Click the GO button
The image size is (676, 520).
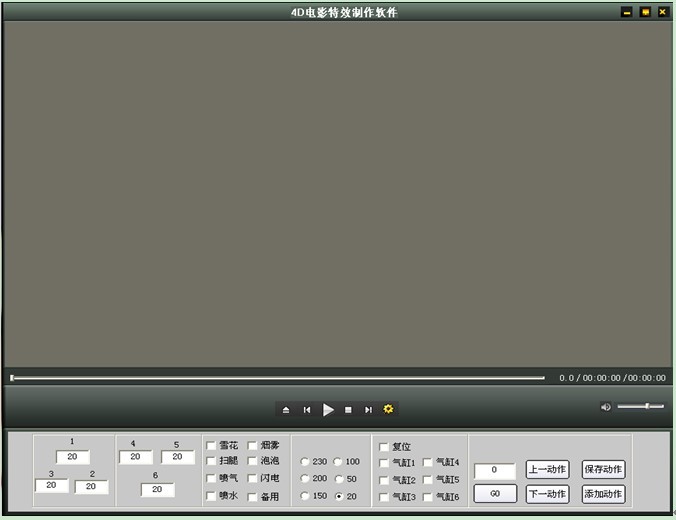pyautogui.click(x=495, y=494)
